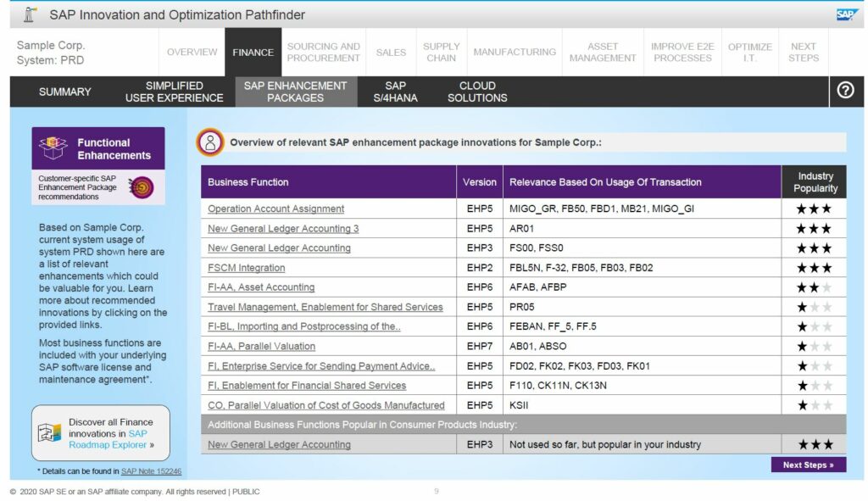Open FI-AA, Parallel Valuation link
The height and width of the screenshot is (501, 868).
click(261, 347)
